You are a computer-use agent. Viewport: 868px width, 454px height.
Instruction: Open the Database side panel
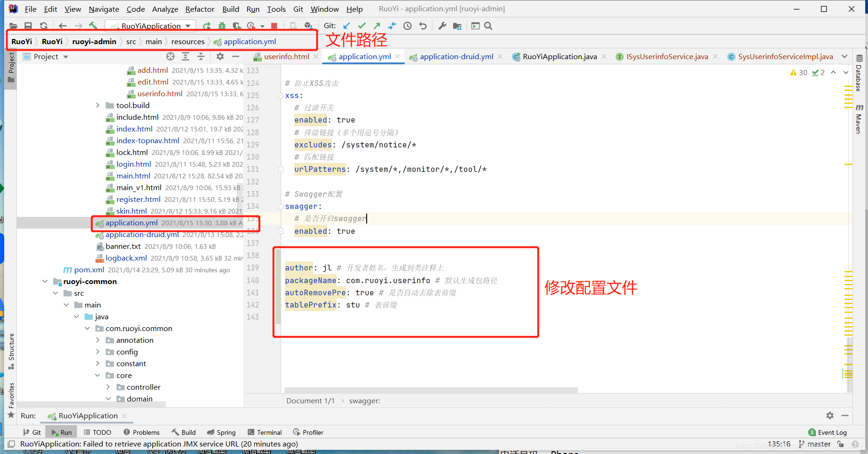click(859, 73)
